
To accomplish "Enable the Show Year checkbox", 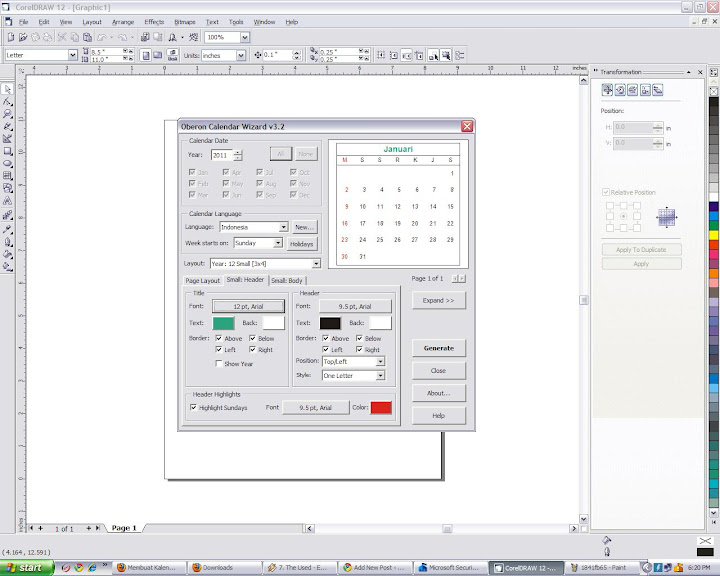I will (219, 363).
